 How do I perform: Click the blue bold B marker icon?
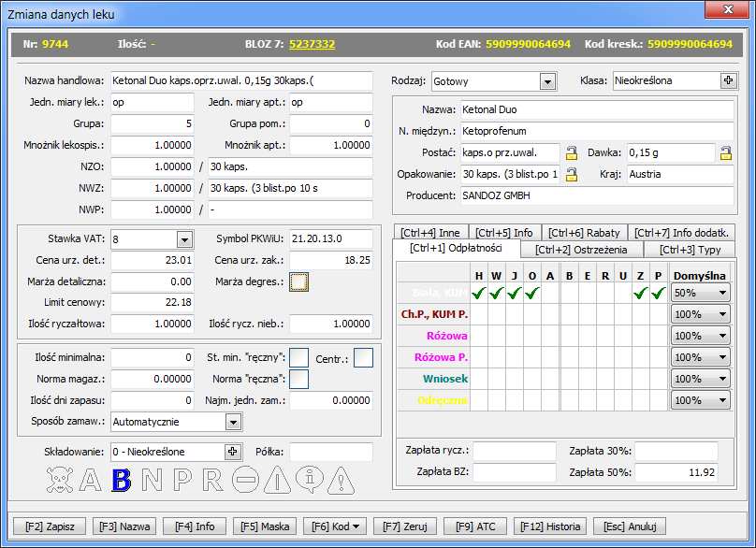point(120,480)
